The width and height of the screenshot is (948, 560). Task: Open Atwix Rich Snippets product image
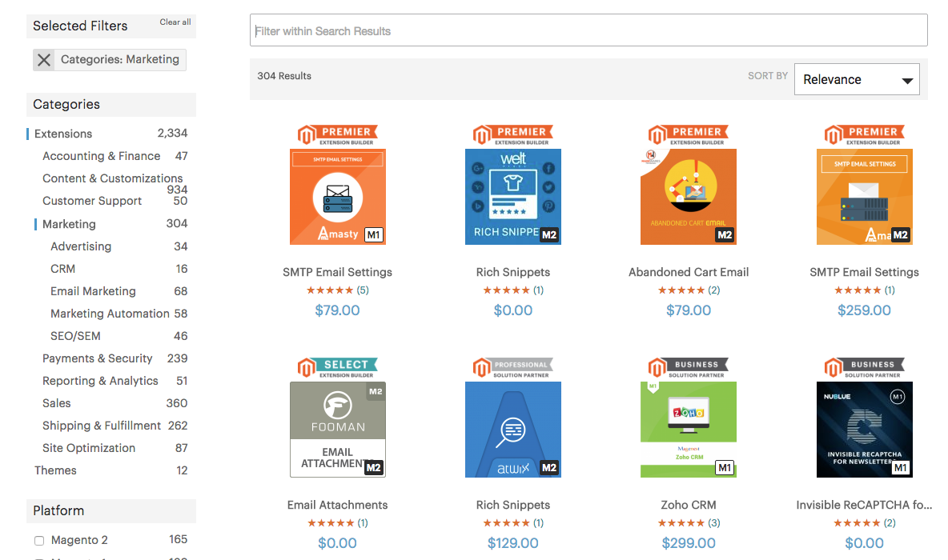(512, 430)
